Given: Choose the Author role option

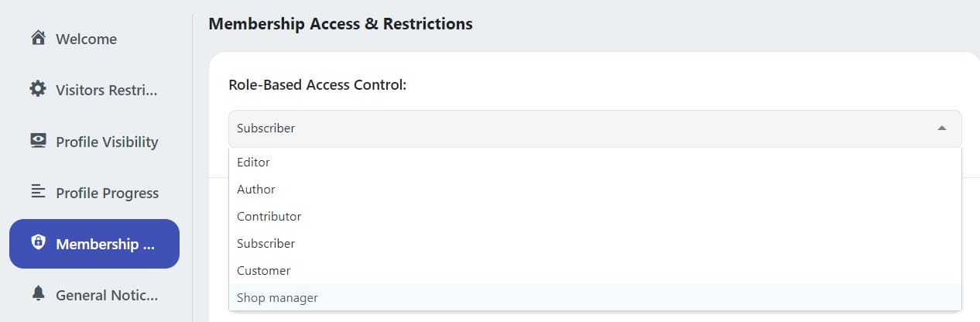Looking at the screenshot, I should [256, 190].
